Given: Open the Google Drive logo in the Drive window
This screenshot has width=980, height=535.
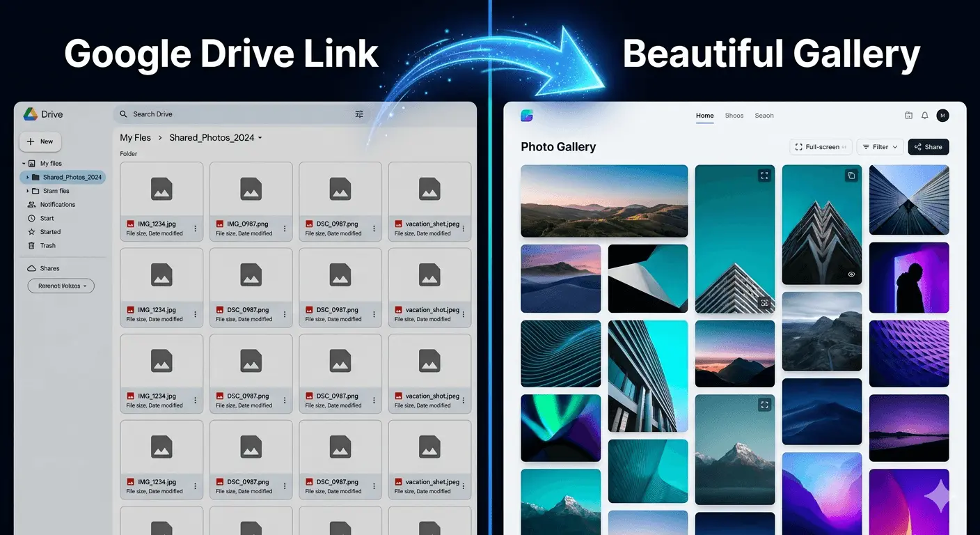Looking at the screenshot, I should (x=31, y=114).
